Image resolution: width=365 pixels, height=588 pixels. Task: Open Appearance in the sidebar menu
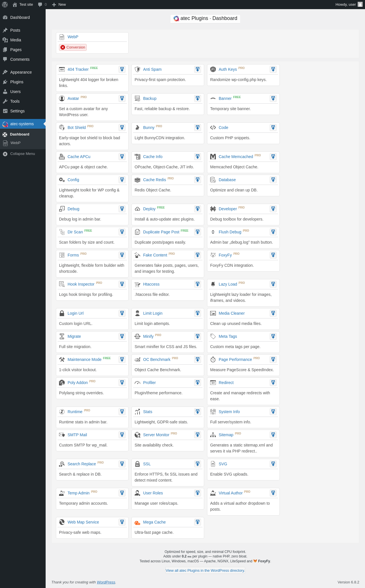click(23, 72)
